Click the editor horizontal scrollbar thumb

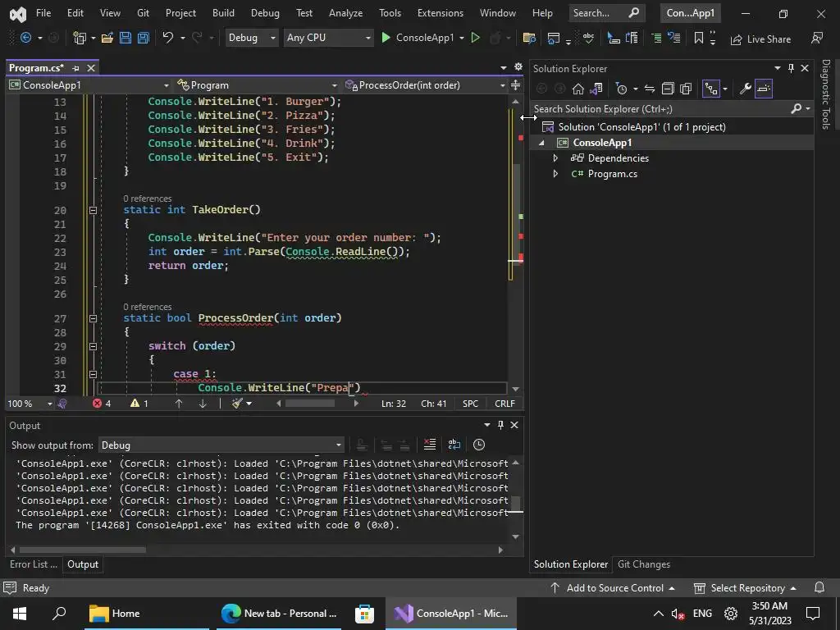[309, 404]
